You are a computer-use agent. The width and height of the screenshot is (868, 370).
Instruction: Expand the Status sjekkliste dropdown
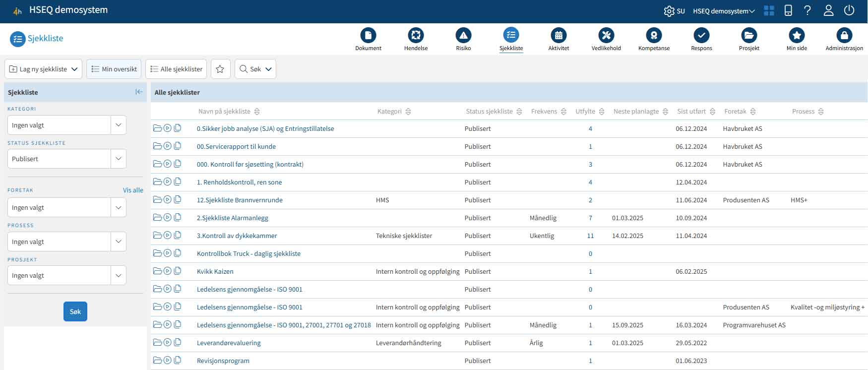point(118,159)
